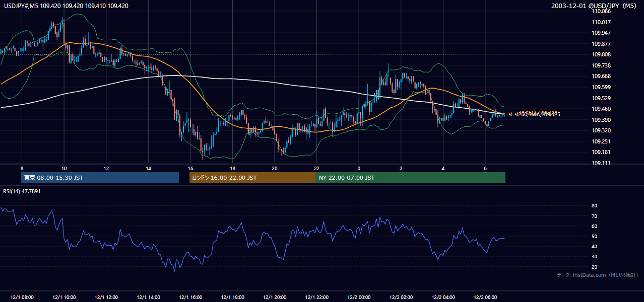Screen dimensions: 644x302
Task: Click hour label 14 under price chart
Action: (148, 168)
